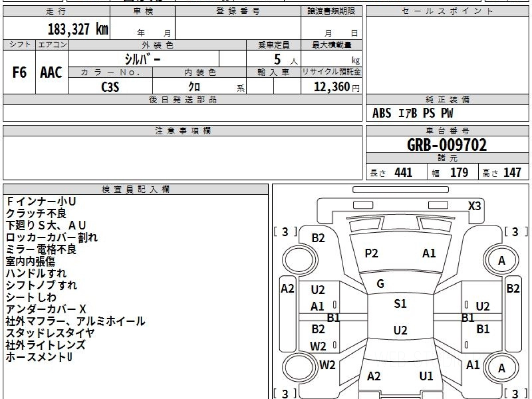Select the color code C3S
Screen dimensions: 532x399
tap(110, 87)
